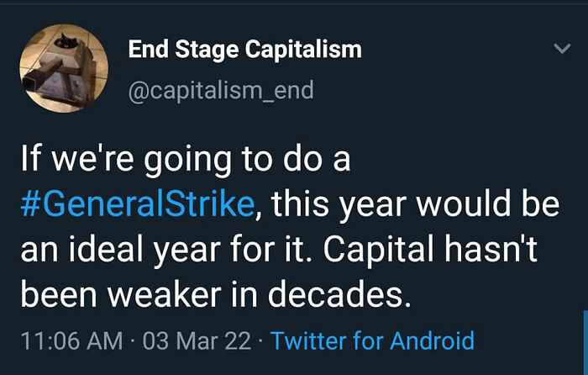Visit the @capitalism_end handle
Screen dimensions: 588x375
(x=221, y=90)
